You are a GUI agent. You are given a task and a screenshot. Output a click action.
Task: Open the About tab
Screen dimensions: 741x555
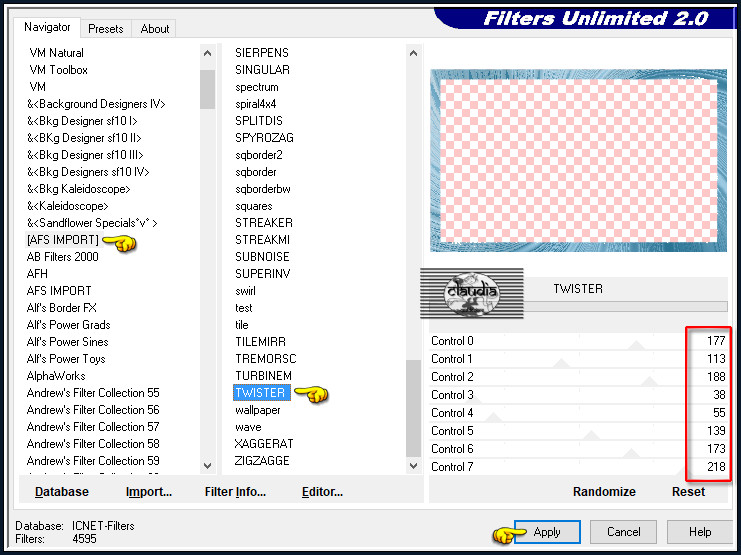coord(155,29)
